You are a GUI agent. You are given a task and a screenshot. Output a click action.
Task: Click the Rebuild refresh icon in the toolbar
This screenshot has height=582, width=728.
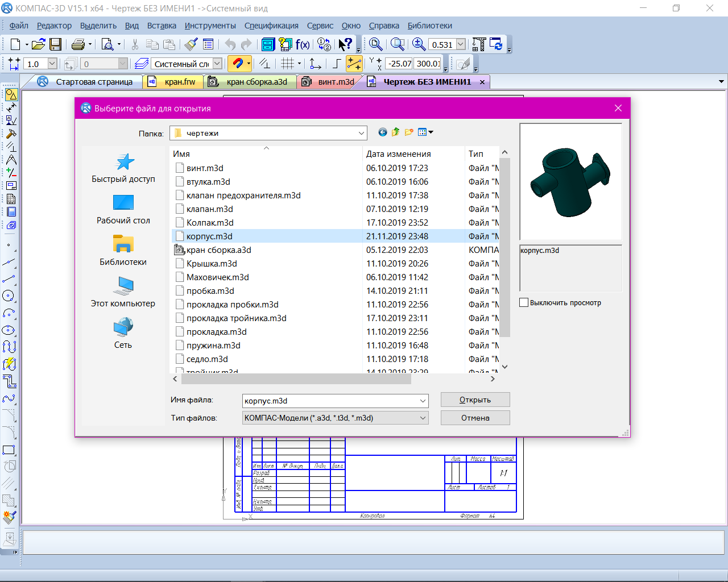pos(496,44)
